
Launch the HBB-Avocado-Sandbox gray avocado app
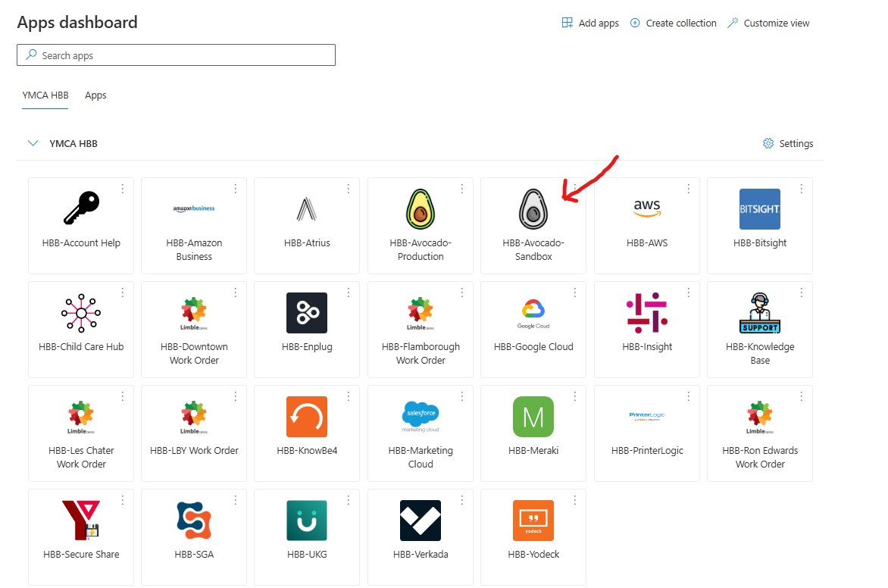pyautogui.click(x=533, y=209)
